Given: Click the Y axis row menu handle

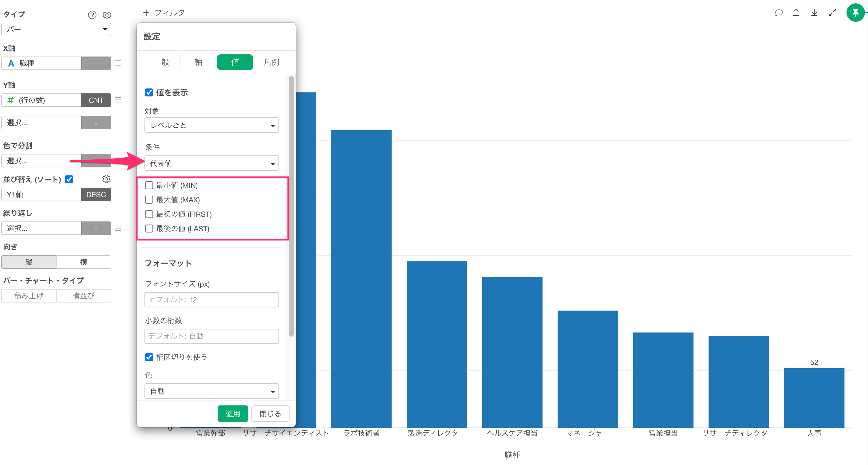Looking at the screenshot, I should (x=118, y=100).
